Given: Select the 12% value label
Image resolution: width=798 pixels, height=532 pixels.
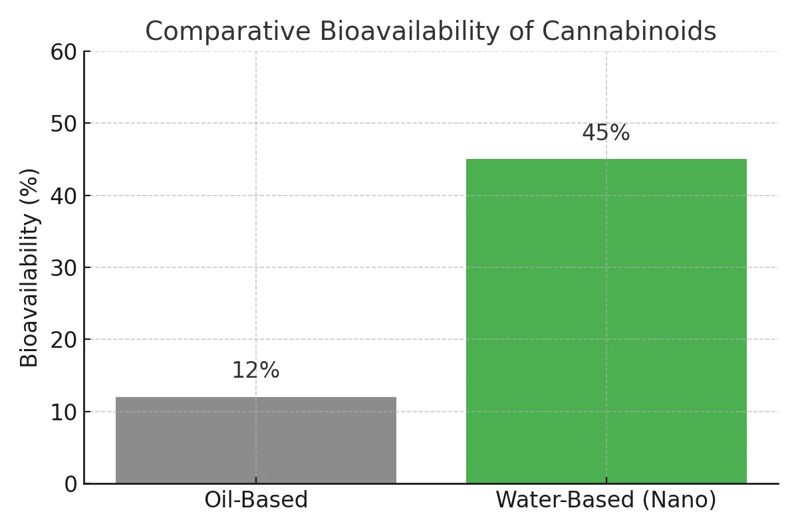Looking at the screenshot, I should pos(256,371).
